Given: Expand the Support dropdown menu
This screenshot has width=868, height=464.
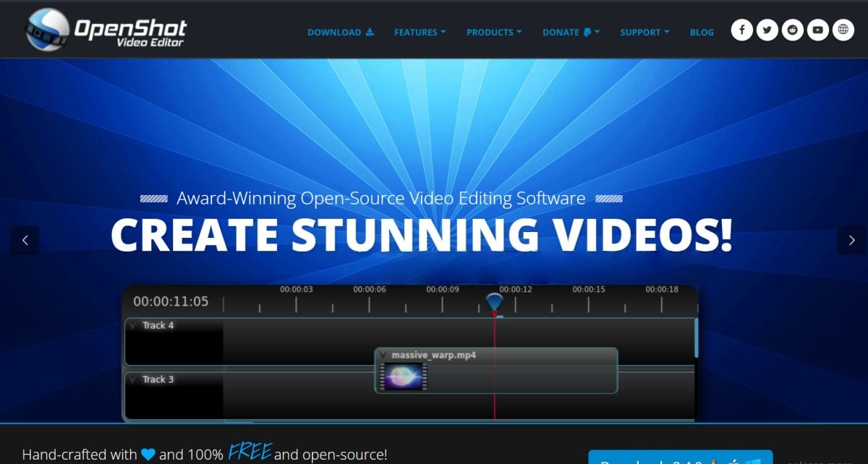Looking at the screenshot, I should click(x=644, y=33).
